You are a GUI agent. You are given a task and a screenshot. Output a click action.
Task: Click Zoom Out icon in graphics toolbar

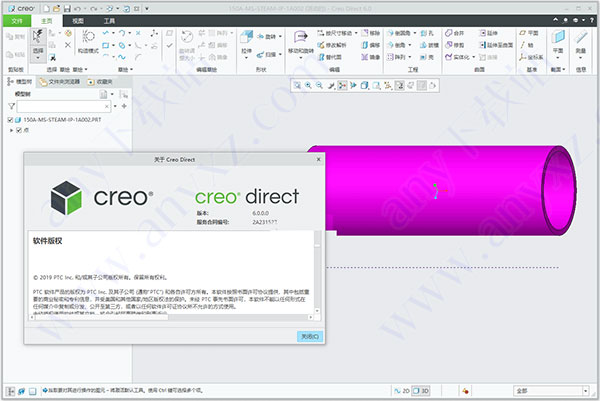319,85
